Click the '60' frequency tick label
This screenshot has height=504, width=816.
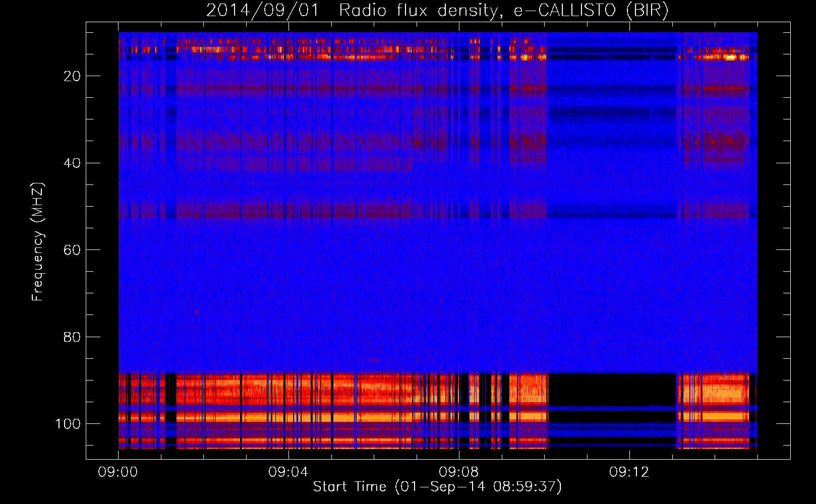[73, 250]
